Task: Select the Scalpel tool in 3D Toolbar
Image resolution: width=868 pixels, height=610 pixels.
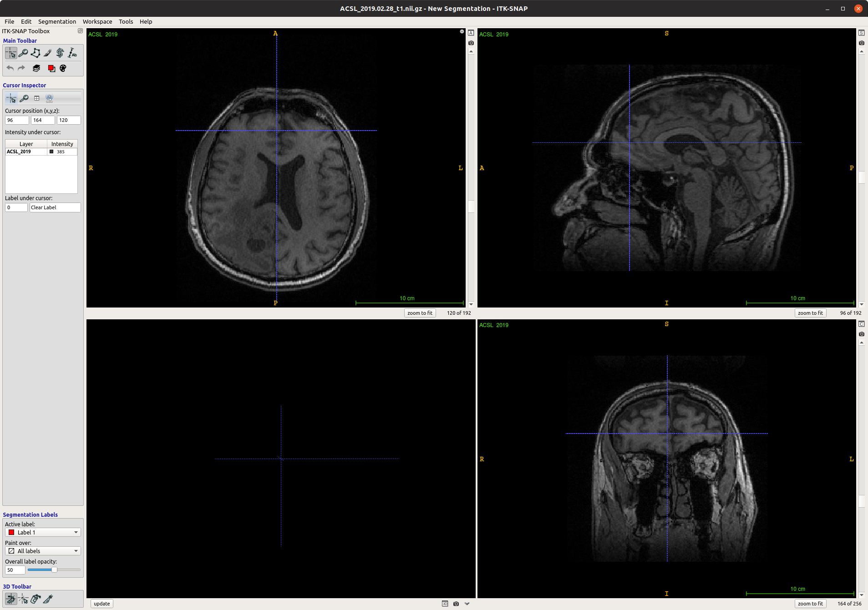Action: (x=47, y=599)
